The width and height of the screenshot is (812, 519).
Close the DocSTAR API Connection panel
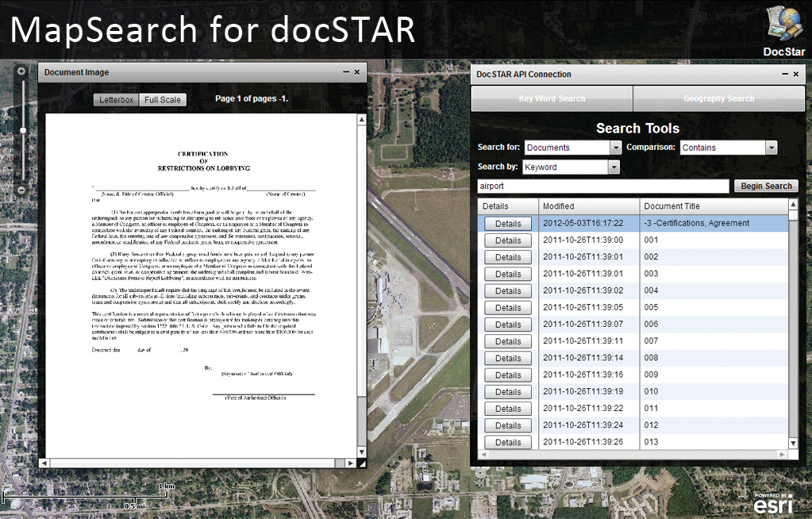(x=796, y=75)
